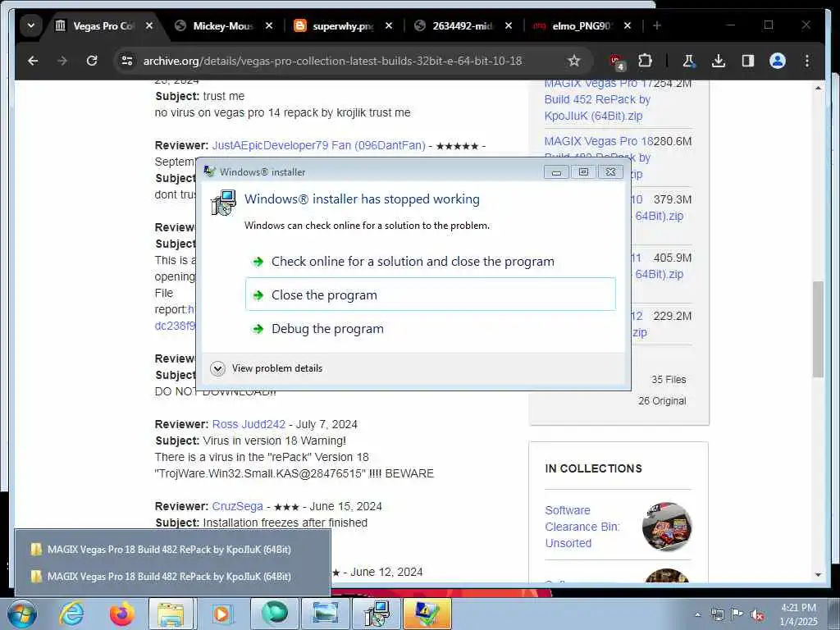This screenshot has height=630, width=840.
Task: Close the superwhy.png tab
Action: [x=389, y=25]
